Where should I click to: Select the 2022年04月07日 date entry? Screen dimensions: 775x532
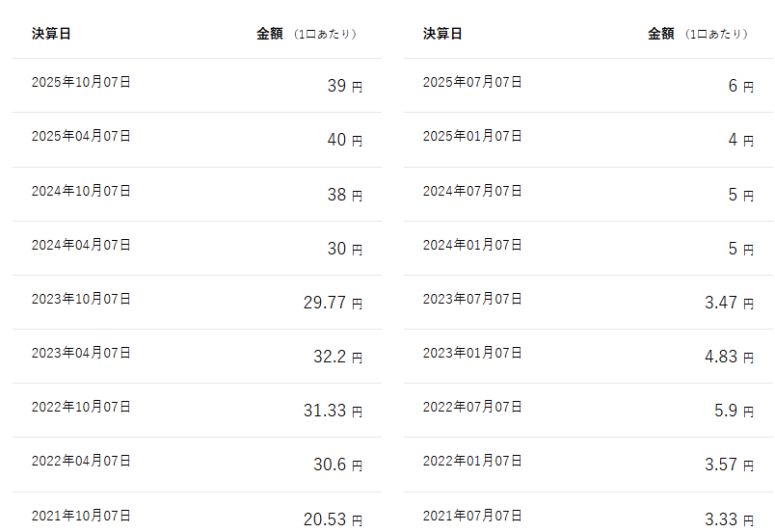[x=81, y=462]
